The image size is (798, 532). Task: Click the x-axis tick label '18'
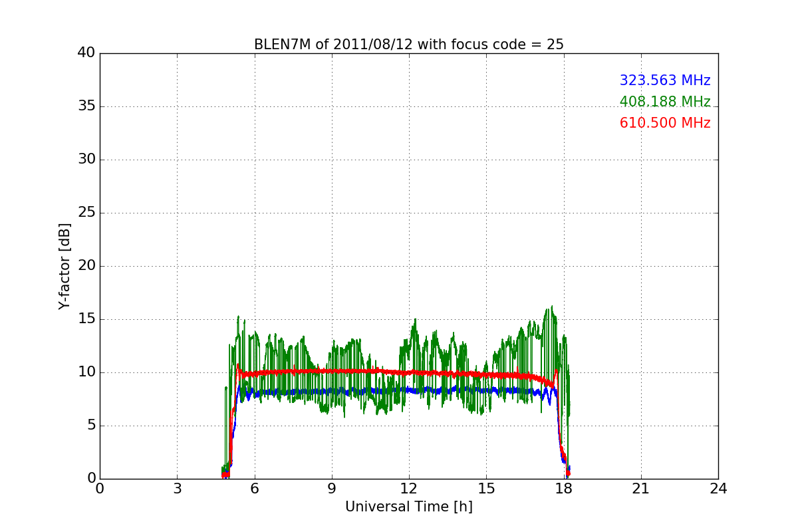564,489
